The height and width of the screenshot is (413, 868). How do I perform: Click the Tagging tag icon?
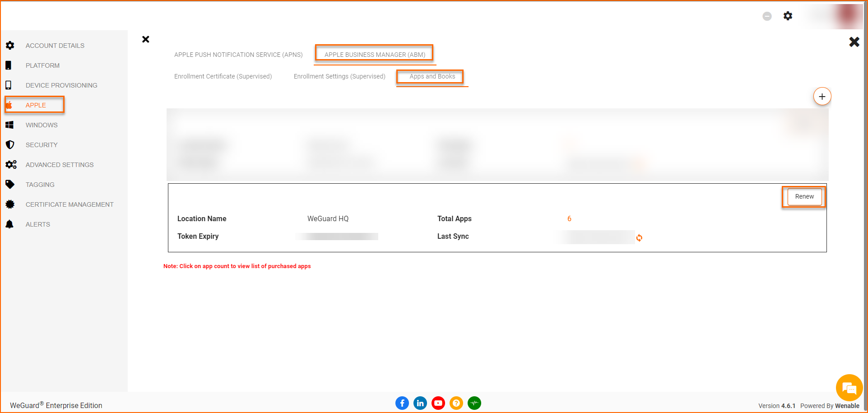click(x=10, y=185)
